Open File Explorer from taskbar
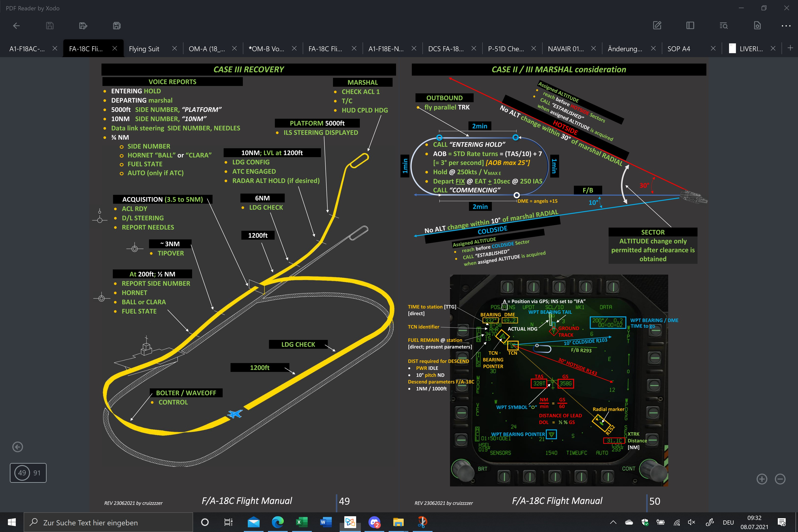 398,522
